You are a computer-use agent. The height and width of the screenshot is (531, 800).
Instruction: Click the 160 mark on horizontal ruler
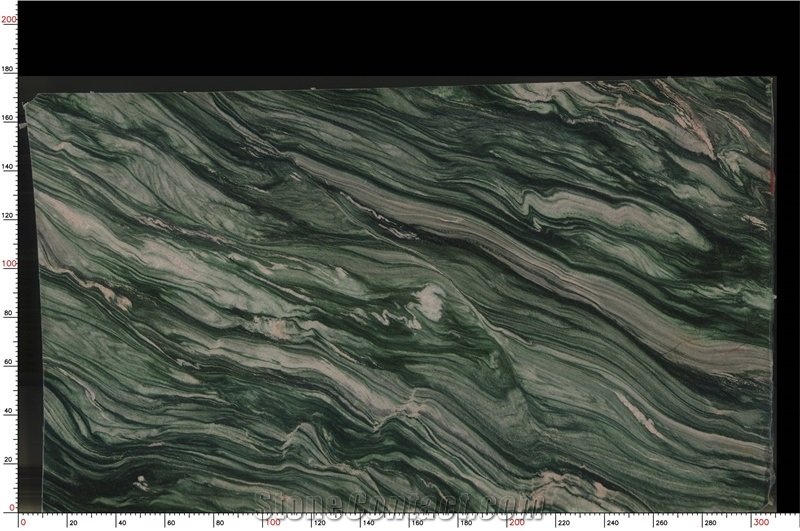click(x=417, y=523)
